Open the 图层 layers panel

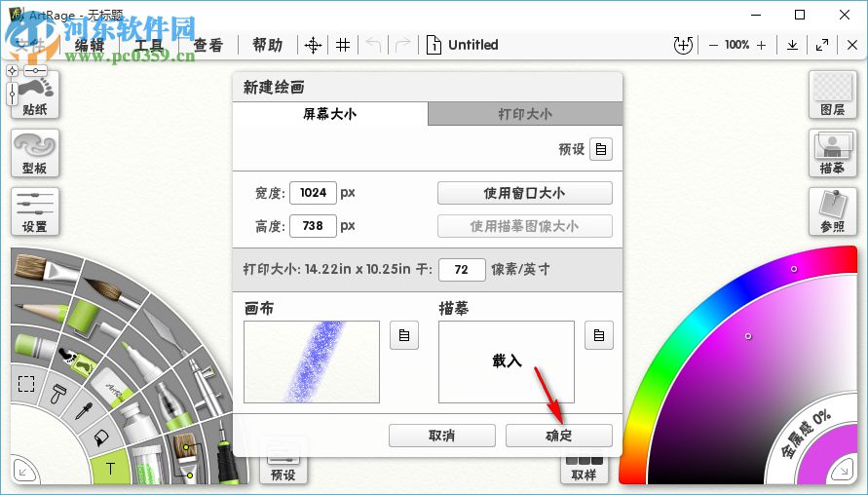click(x=833, y=95)
